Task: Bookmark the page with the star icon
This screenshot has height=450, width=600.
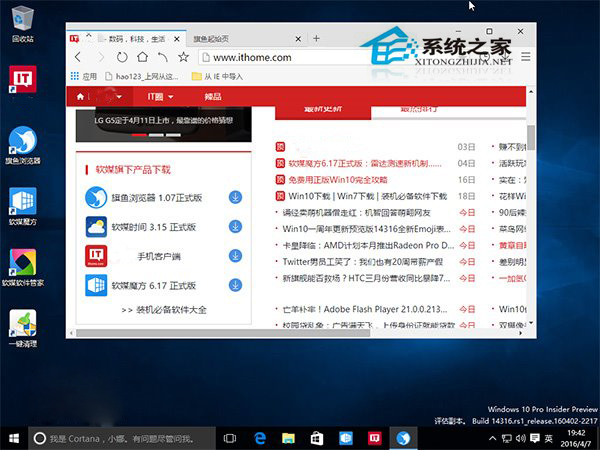Action: 184,57
